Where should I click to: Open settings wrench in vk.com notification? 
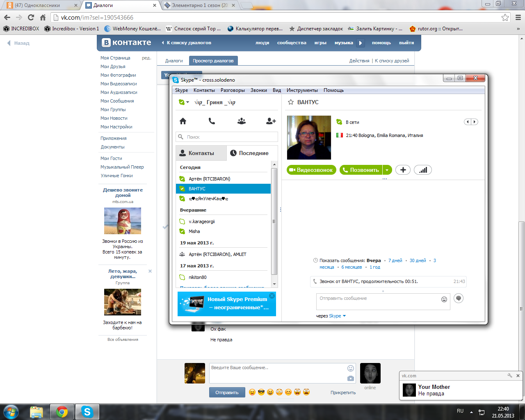[x=510, y=376]
